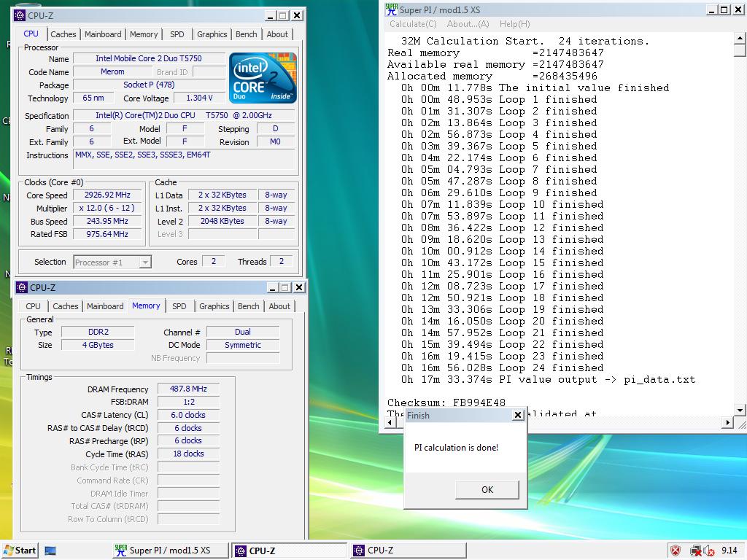The width and height of the screenshot is (747, 560).
Task: Click 'Loop 24 finished' line in Super PI
Action: click(x=502, y=368)
